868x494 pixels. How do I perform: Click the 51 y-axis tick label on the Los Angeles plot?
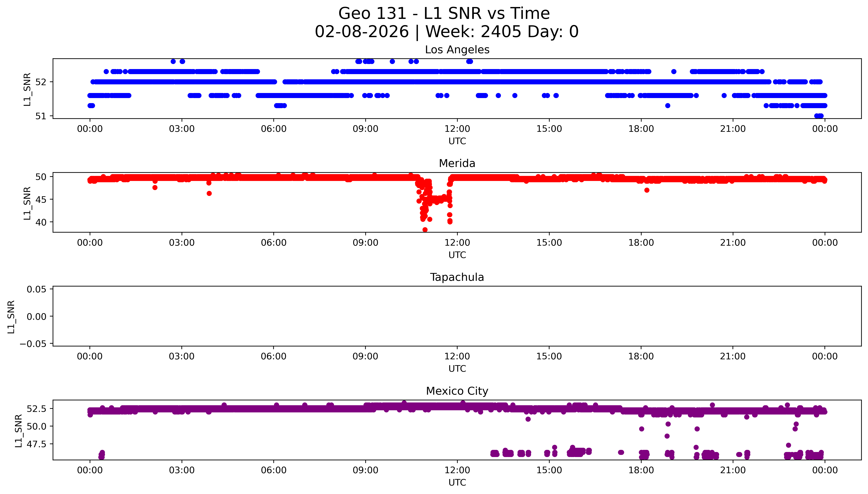[x=41, y=116]
